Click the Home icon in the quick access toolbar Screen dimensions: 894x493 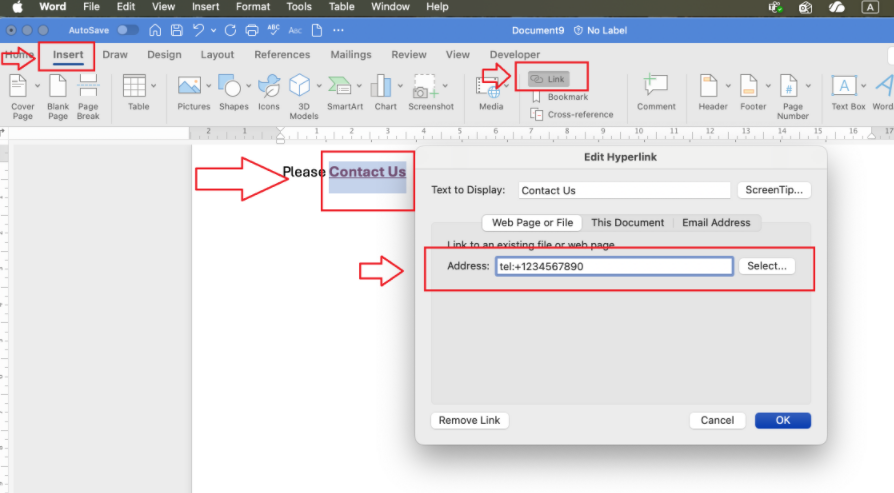155,30
